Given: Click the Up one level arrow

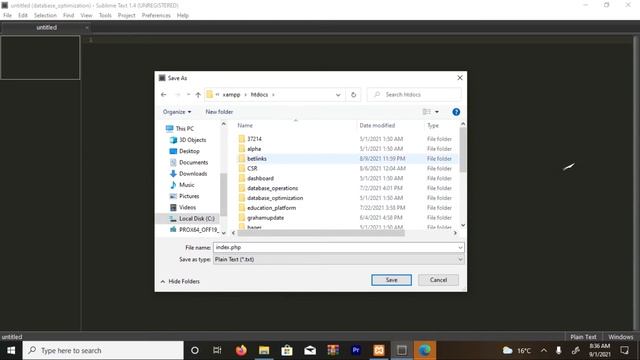Looking at the screenshot, I should point(198,95).
